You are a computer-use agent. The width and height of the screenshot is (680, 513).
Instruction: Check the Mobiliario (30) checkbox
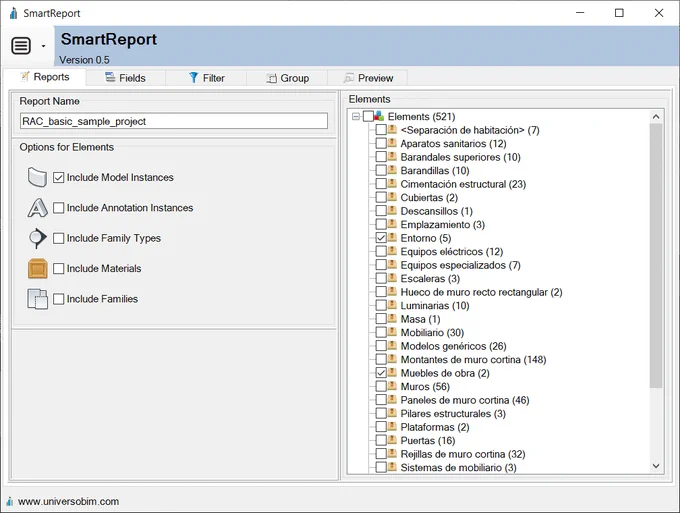click(381, 332)
